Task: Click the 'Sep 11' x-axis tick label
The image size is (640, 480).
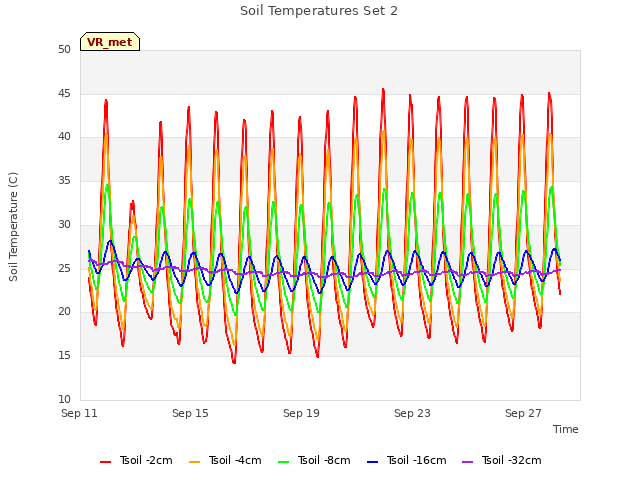Action: pos(79,413)
